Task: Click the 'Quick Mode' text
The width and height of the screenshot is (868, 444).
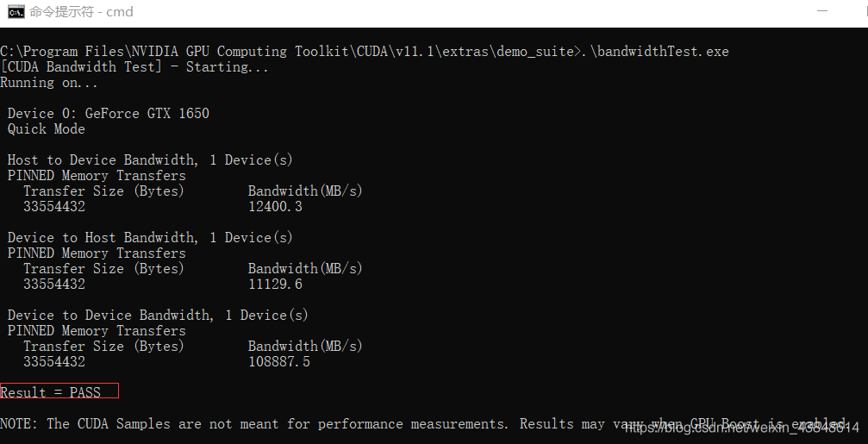Action: [47, 129]
